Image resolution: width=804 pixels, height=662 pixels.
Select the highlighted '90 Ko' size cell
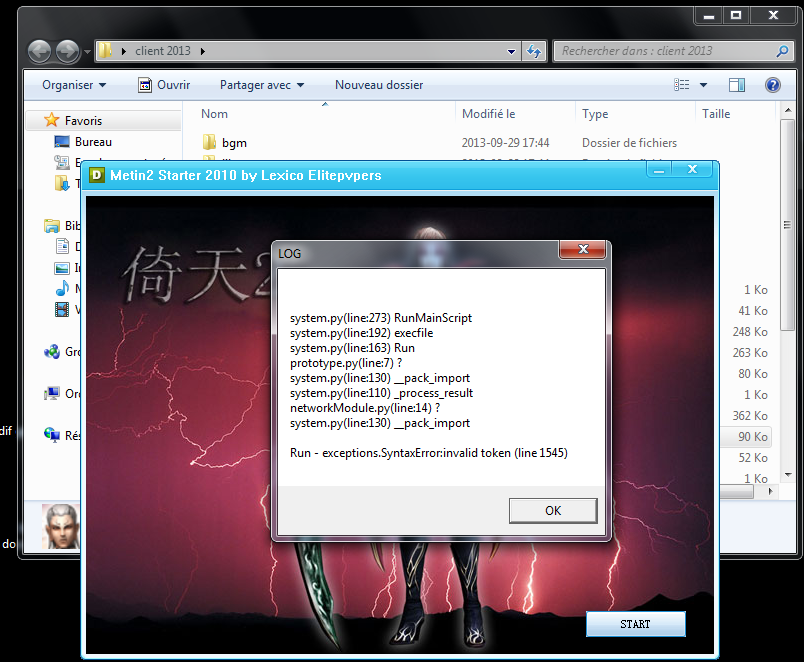pyautogui.click(x=752, y=437)
